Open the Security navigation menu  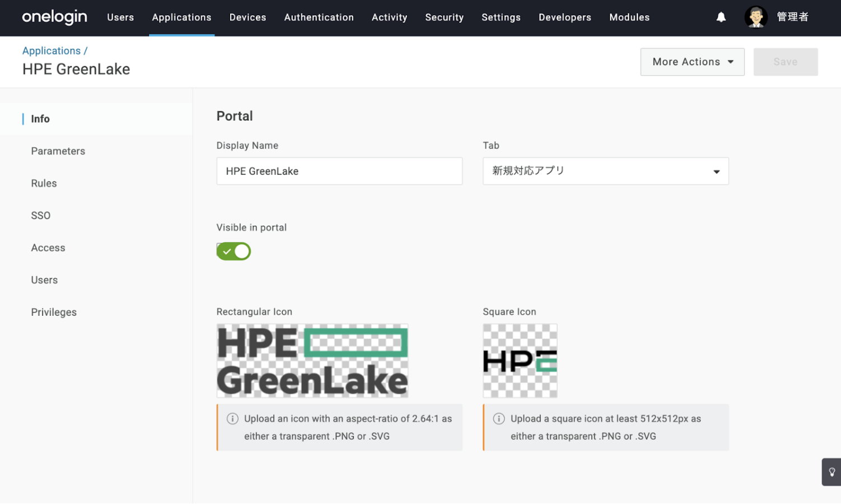[x=444, y=17]
